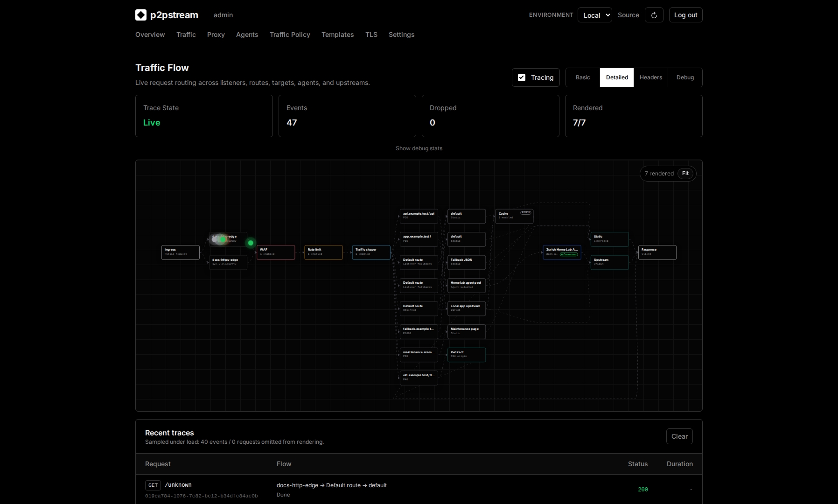
Task: Select the Default route Observed node
Action: (419, 308)
